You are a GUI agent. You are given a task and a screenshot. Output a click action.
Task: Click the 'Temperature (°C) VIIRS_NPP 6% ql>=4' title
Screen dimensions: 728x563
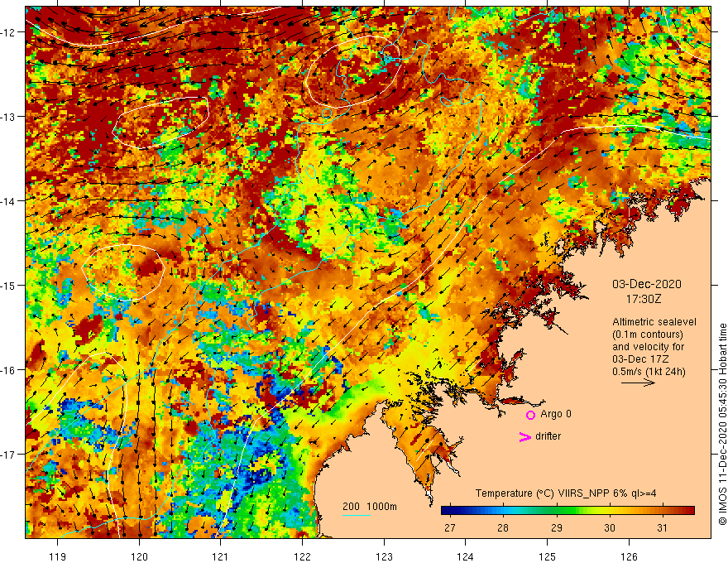coord(566,493)
